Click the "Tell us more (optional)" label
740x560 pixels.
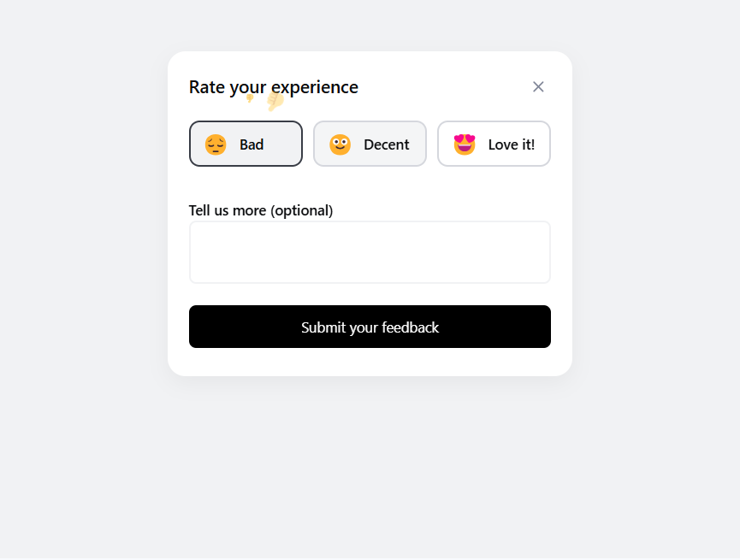click(x=261, y=210)
